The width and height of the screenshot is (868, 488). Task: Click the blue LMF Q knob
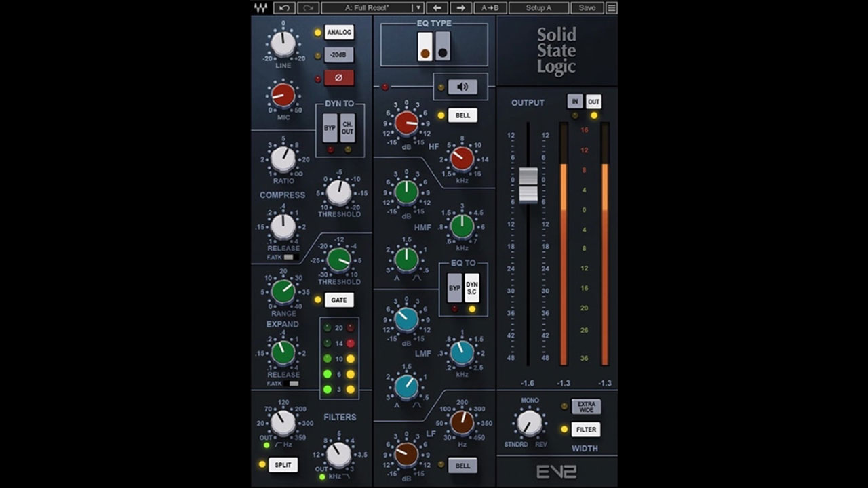tap(406, 386)
